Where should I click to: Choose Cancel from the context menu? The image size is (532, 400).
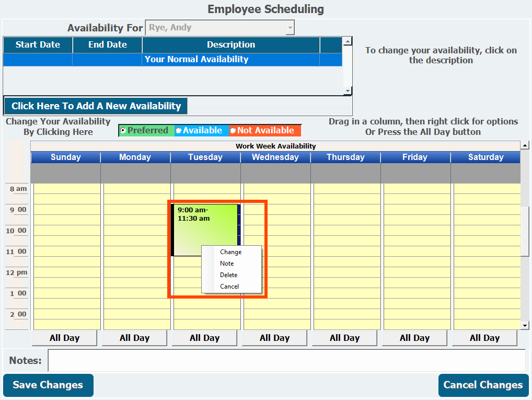[229, 287]
